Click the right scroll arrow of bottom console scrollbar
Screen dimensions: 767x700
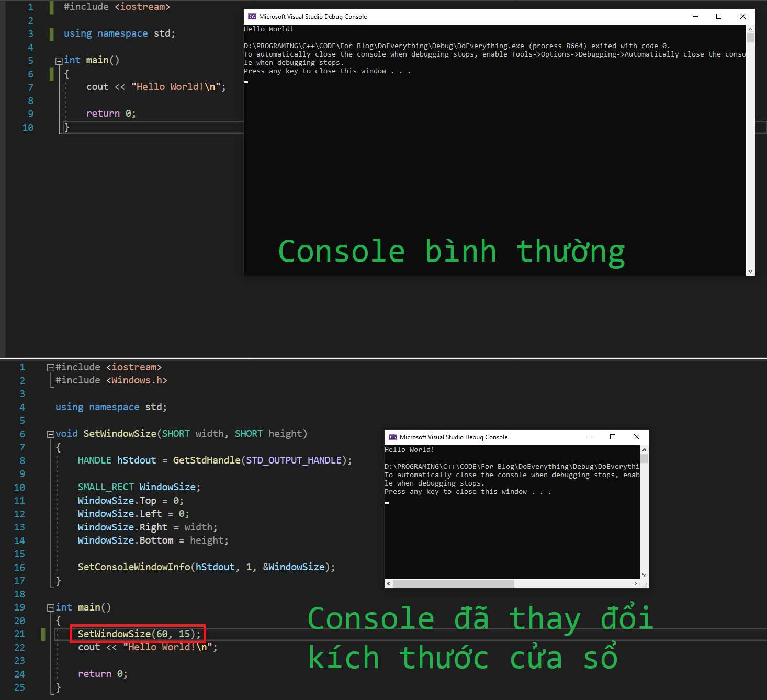(636, 583)
